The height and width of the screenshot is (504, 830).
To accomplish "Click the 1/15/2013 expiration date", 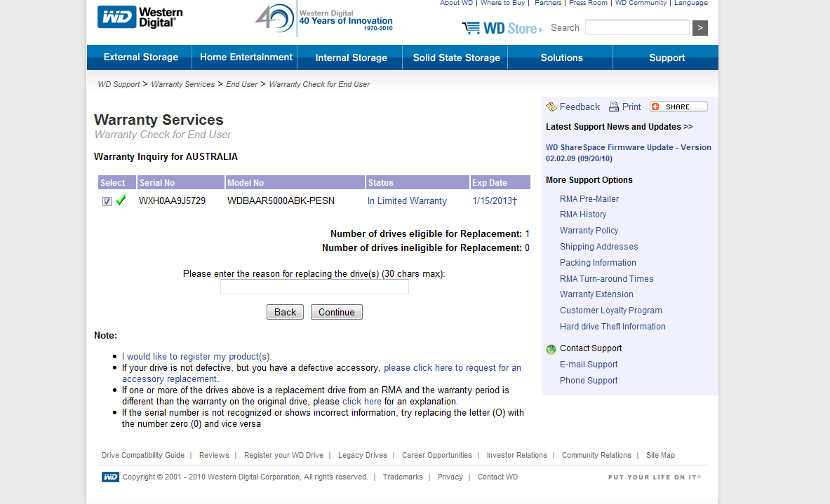I will coord(495,201).
